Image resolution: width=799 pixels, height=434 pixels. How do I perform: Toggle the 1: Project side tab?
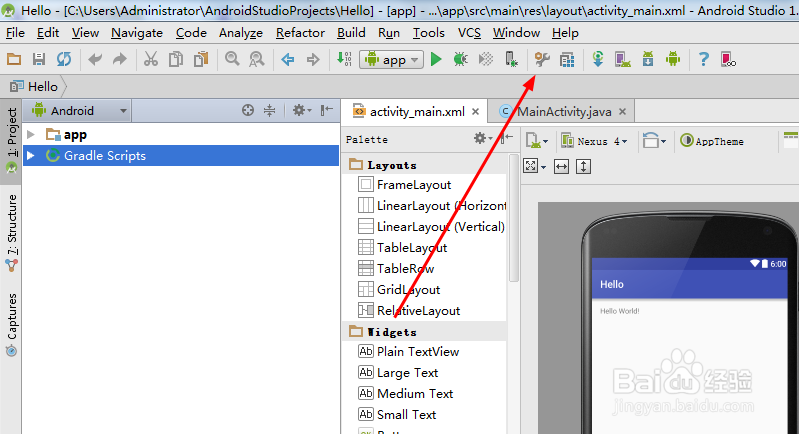click(11, 140)
